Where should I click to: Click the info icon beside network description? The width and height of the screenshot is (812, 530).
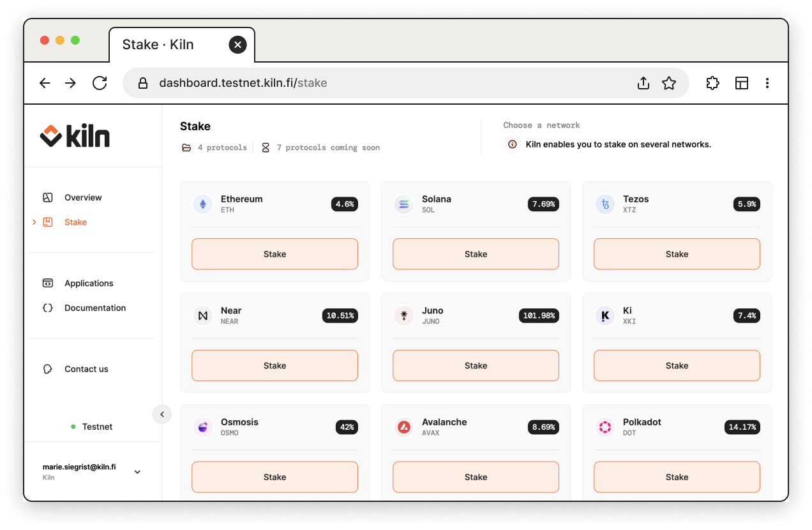pyautogui.click(x=512, y=144)
